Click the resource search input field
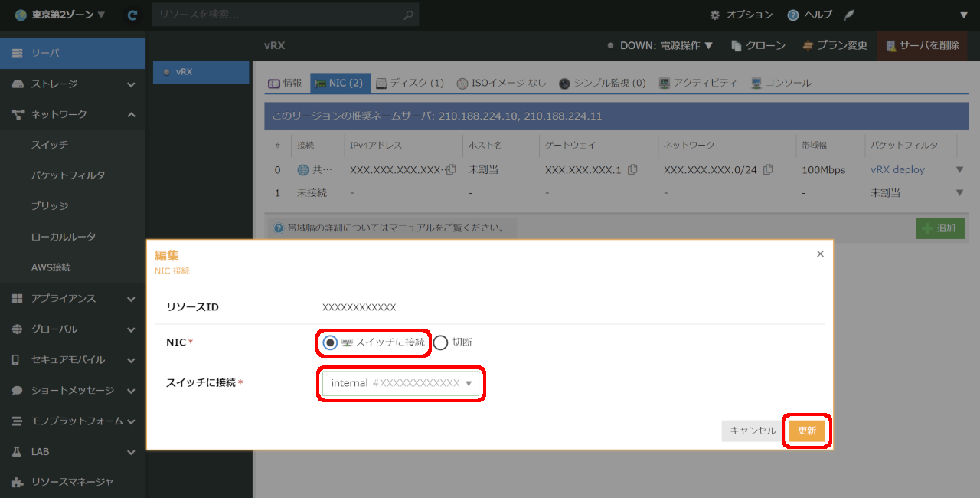This screenshot has height=498, width=980. coord(279,15)
